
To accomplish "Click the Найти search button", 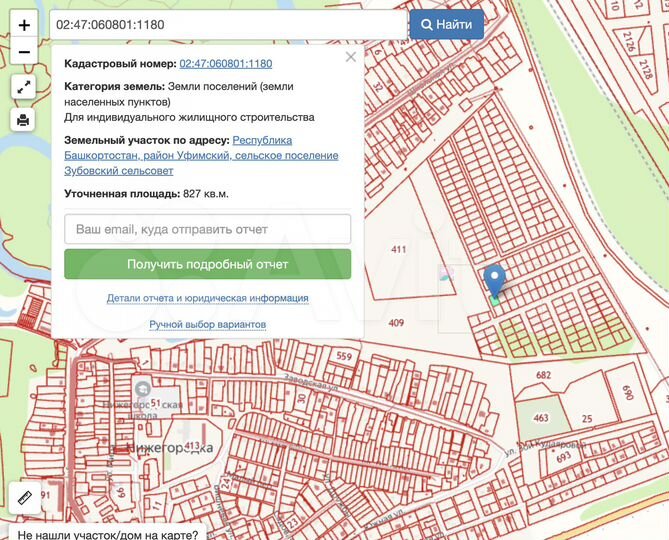I will point(446,24).
